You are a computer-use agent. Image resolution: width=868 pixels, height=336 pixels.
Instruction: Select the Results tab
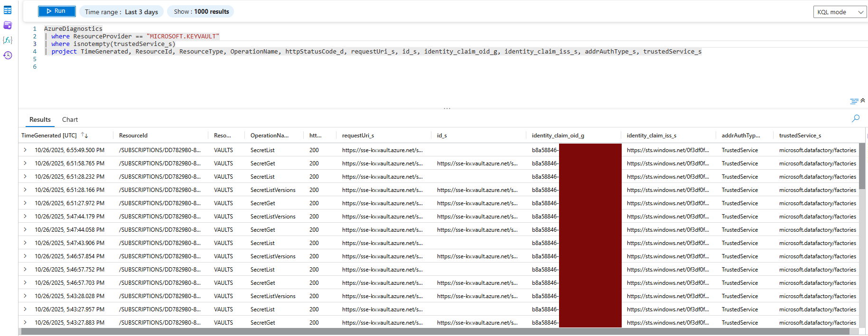[40, 120]
